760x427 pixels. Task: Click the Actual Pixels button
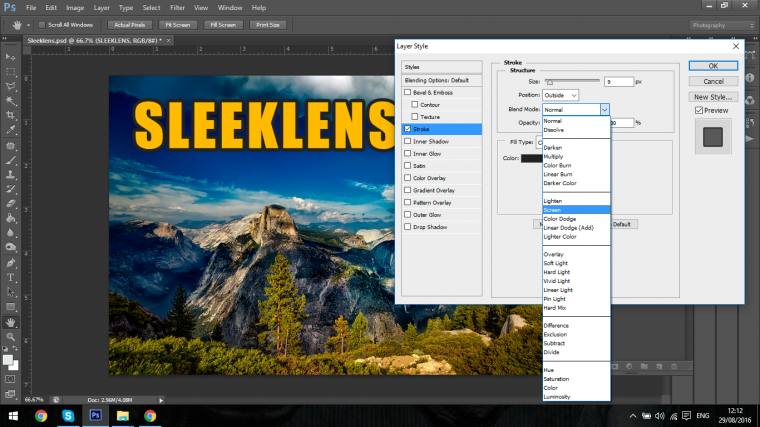coord(129,25)
